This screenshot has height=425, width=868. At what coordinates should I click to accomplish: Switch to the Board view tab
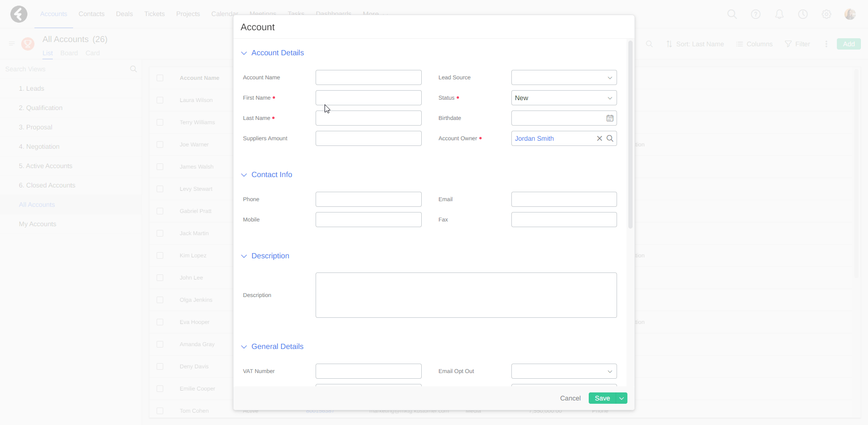[69, 53]
